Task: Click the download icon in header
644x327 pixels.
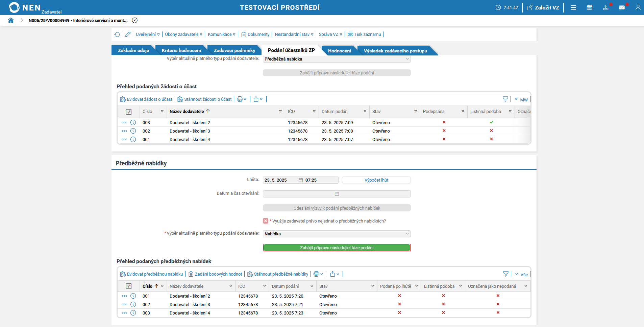Action: [605, 7]
